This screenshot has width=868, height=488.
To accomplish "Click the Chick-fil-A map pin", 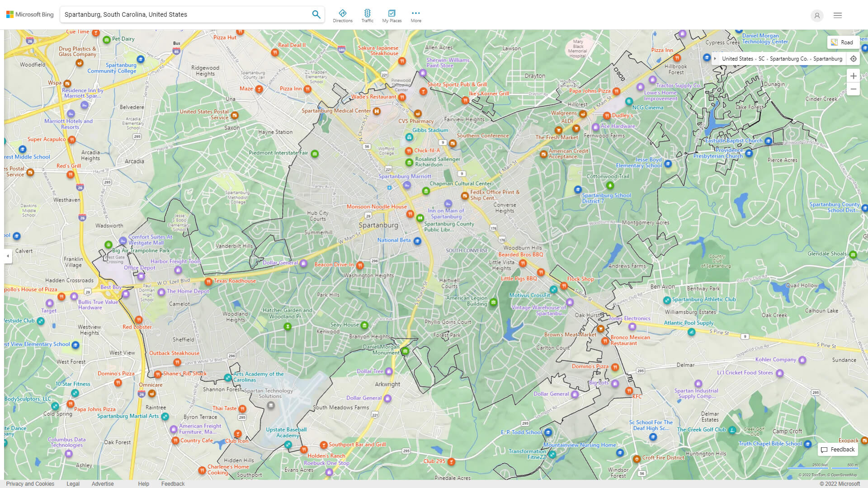I will [409, 150].
